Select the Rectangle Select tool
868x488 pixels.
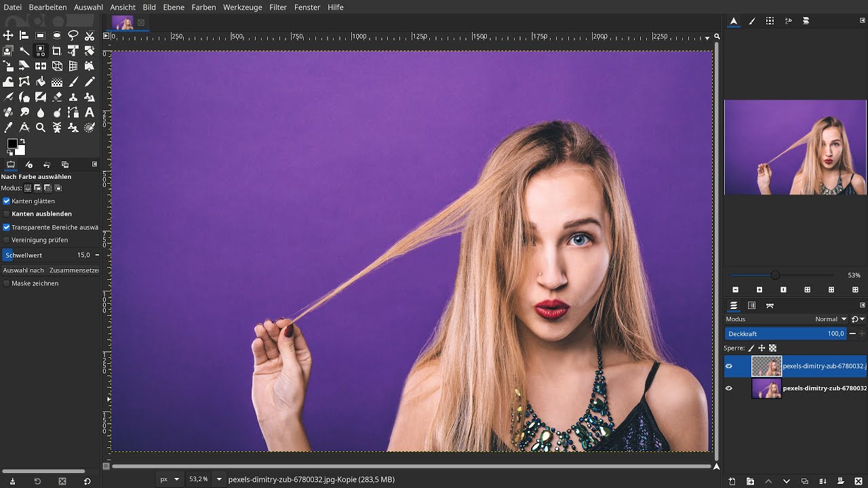click(41, 35)
